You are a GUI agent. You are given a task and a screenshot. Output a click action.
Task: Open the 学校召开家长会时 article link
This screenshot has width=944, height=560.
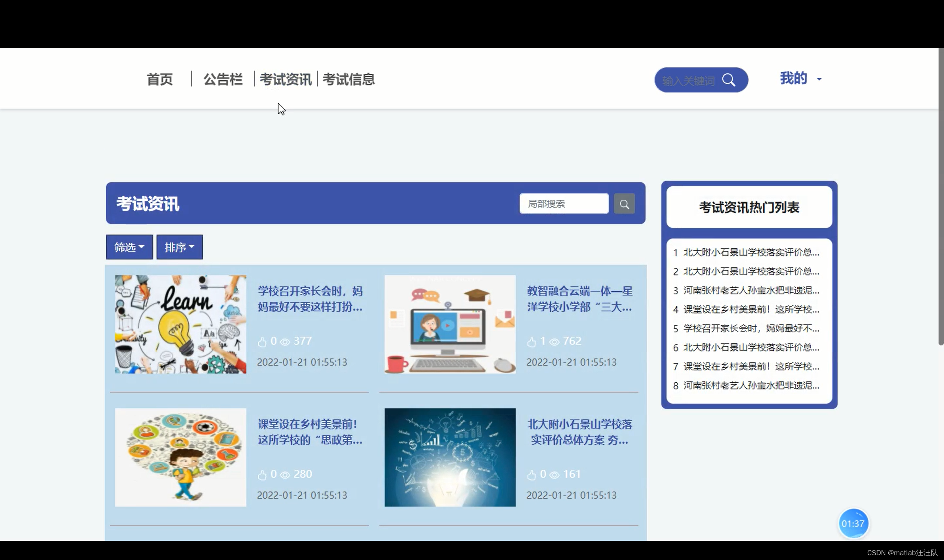coord(310,299)
